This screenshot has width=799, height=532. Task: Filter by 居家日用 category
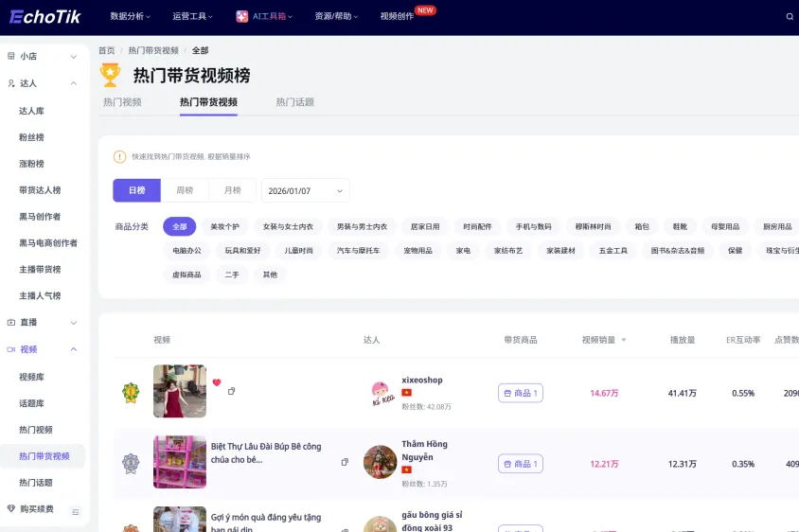coord(425,226)
